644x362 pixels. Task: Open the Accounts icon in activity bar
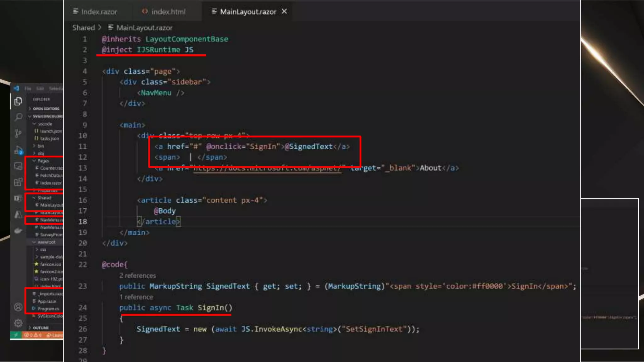point(18,307)
